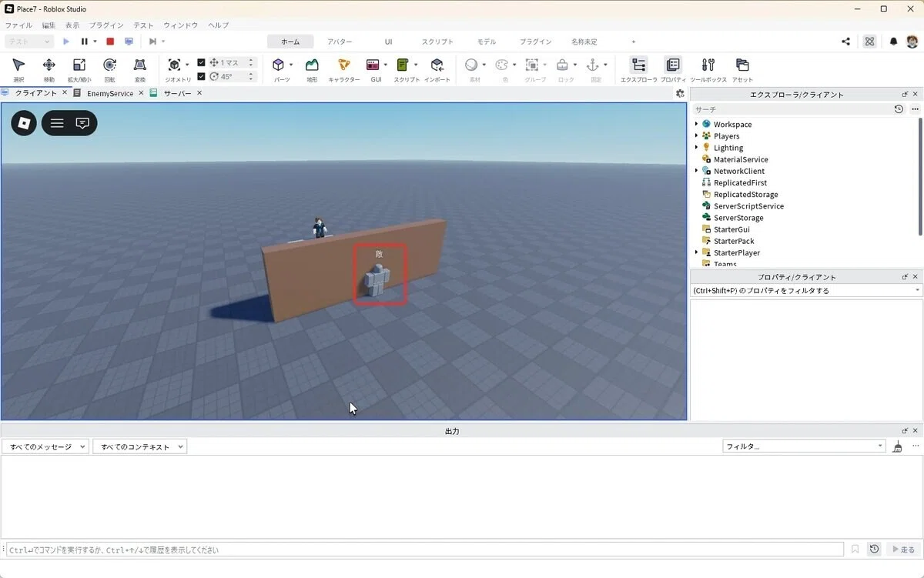Select ReplicatedStorage in Explorer
Screen dimensions: 924x578
point(745,195)
